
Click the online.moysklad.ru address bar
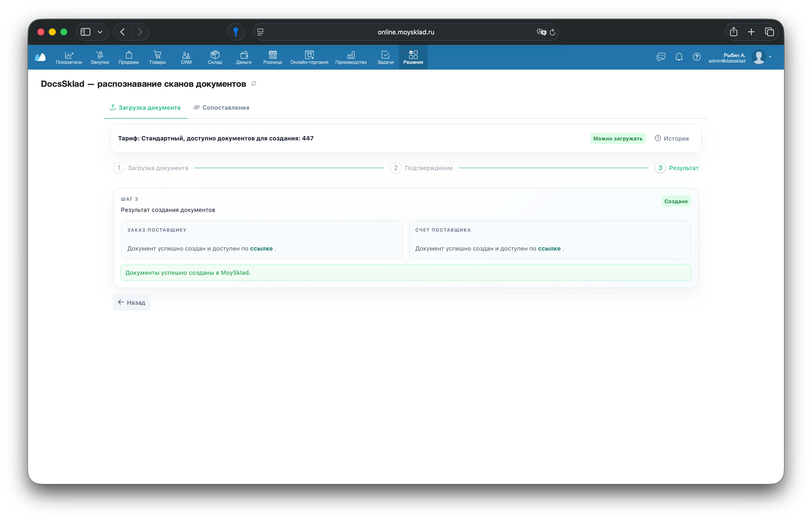pyautogui.click(x=406, y=32)
